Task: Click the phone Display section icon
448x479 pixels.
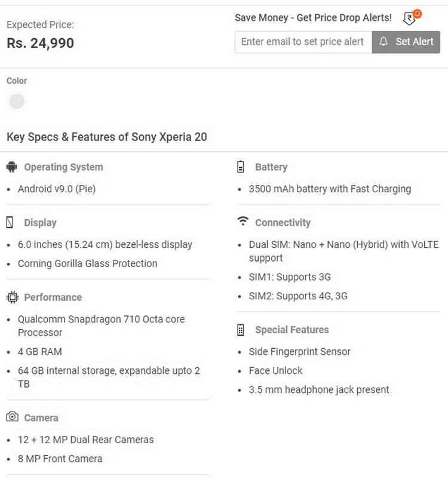Action: click(10, 222)
